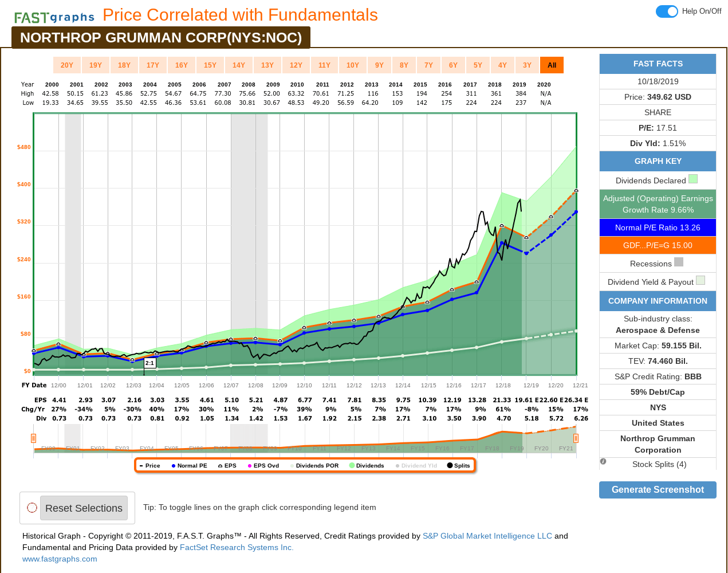The width and height of the screenshot is (728, 573).
Task: Click the 2:1 stock split marker
Action: (149, 363)
